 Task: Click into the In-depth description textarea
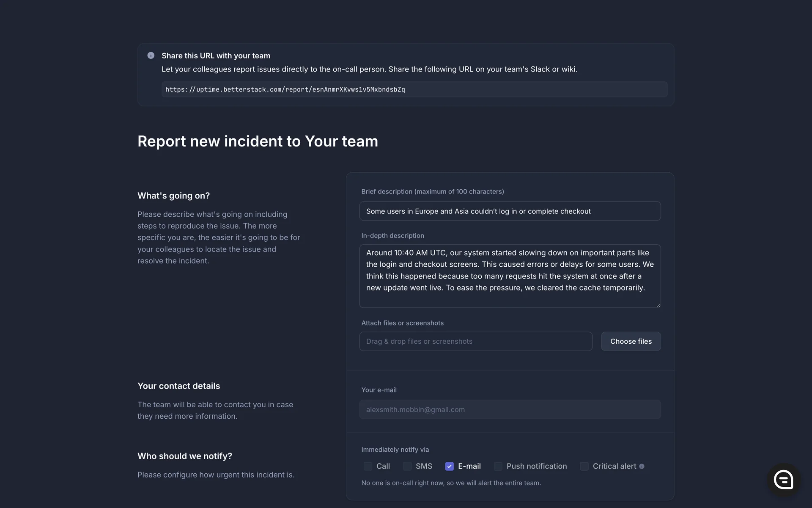pyautogui.click(x=510, y=276)
